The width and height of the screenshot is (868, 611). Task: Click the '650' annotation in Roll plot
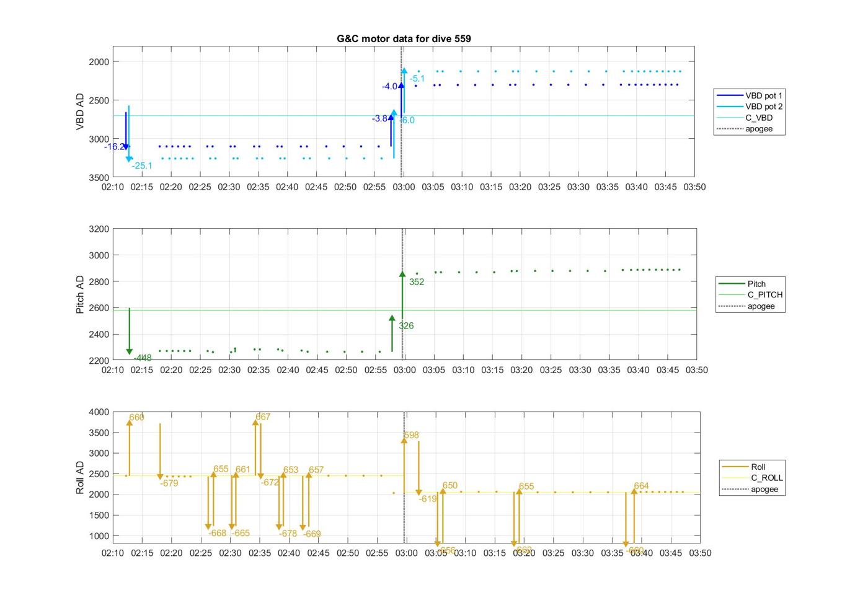pos(450,486)
